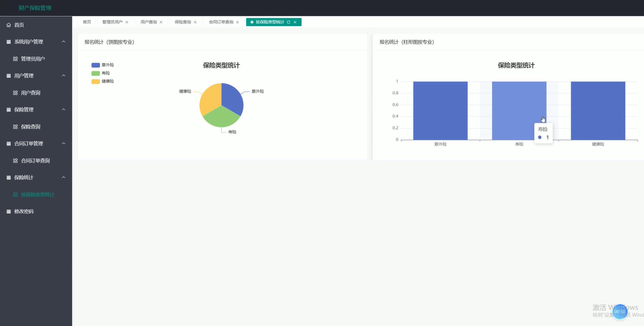644x326 pixels.
Task: Click the icon next to 管理员用户
Action: (15, 59)
